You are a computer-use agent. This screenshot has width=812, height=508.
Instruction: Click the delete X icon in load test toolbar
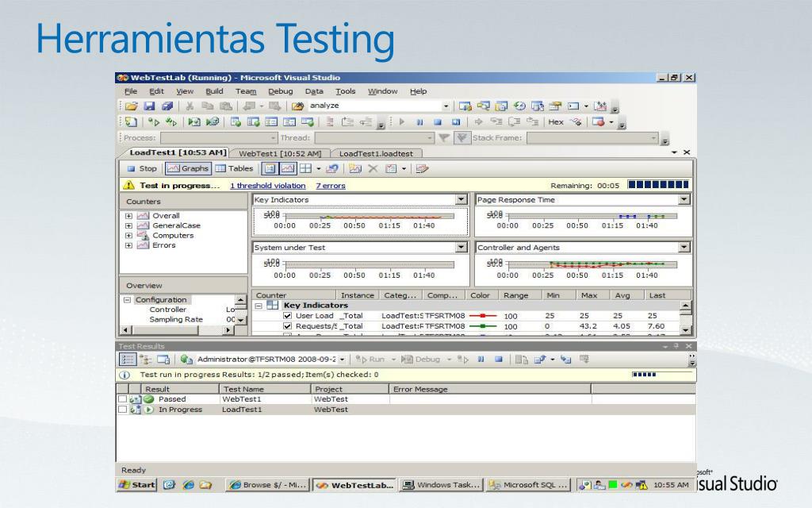pyautogui.click(x=373, y=168)
